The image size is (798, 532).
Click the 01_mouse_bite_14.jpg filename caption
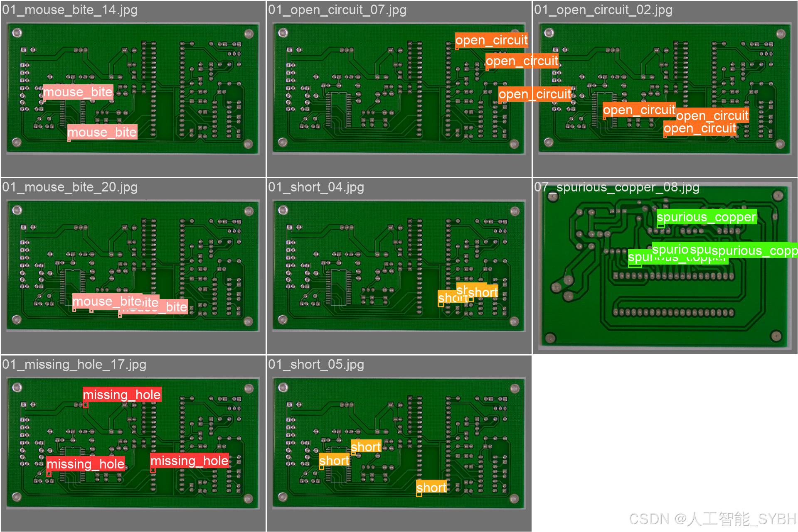click(x=70, y=10)
